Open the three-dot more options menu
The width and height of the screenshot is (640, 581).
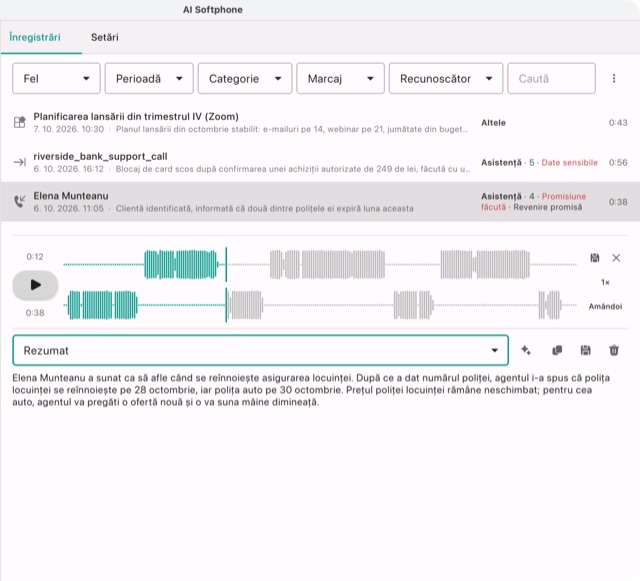click(x=614, y=78)
